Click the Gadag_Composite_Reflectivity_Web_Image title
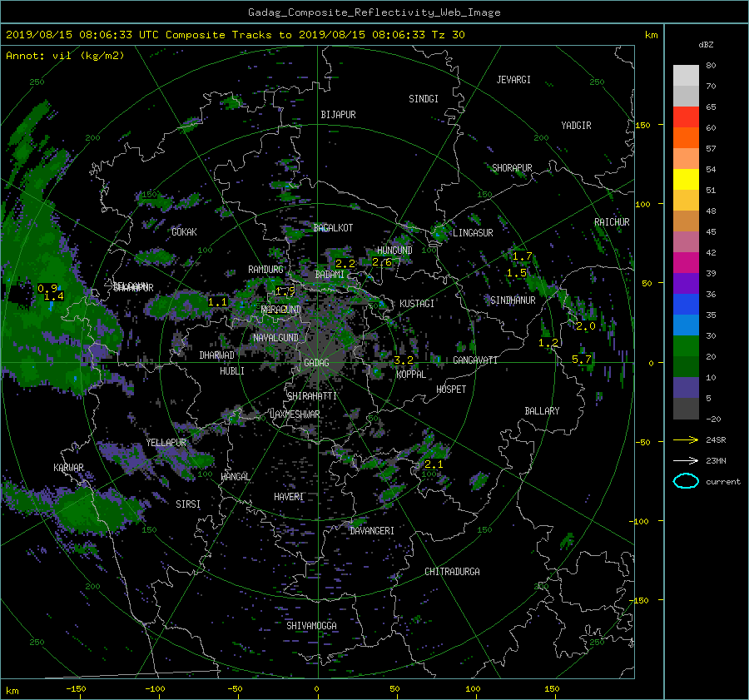 (374, 12)
